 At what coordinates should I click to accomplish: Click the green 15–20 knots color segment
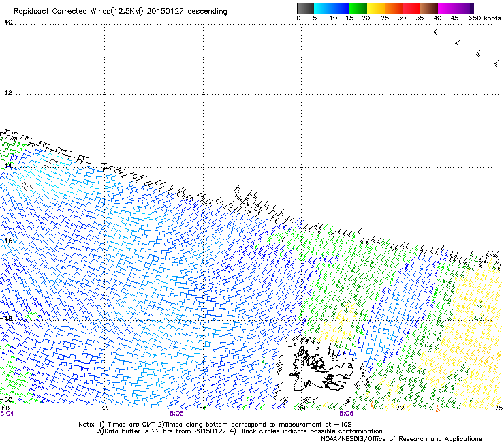click(358, 8)
